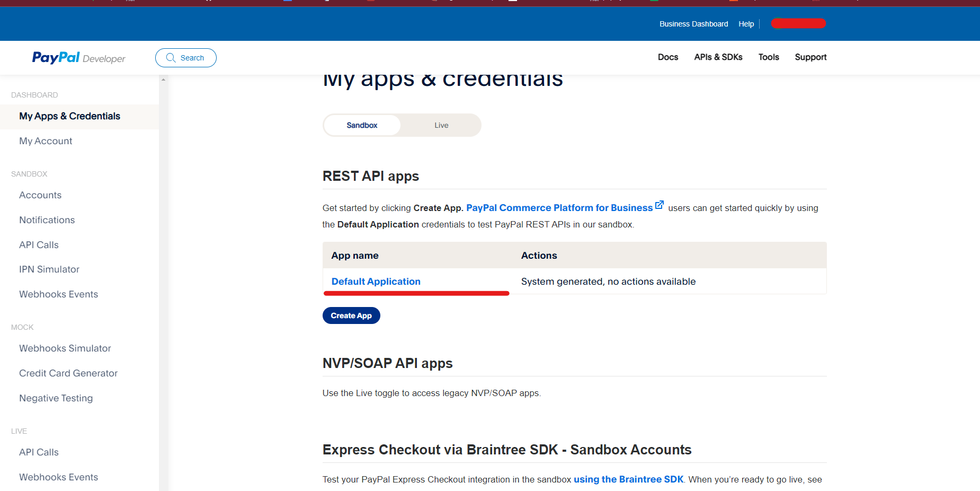The width and height of the screenshot is (980, 491).
Task: Open the Support menu
Action: click(x=810, y=57)
